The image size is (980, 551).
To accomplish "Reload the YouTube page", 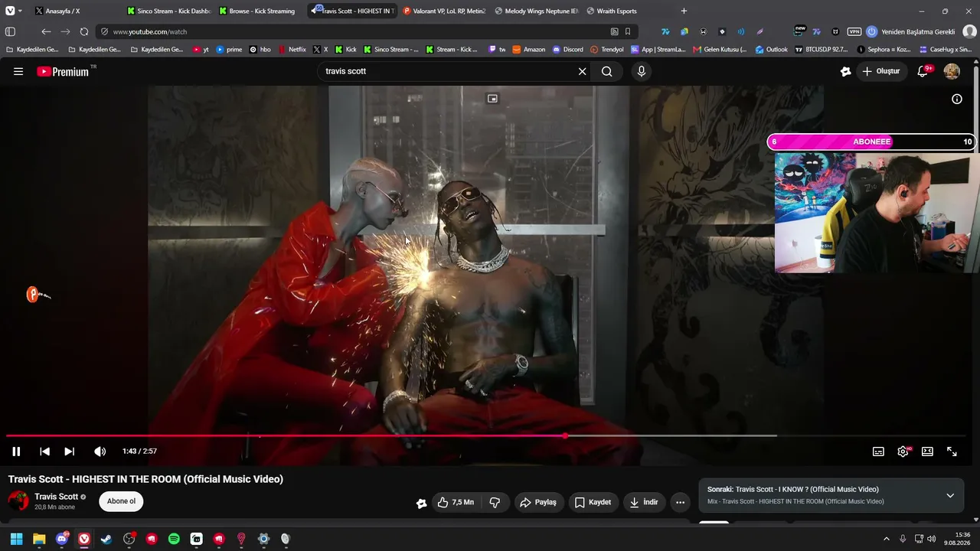I will (x=84, y=31).
